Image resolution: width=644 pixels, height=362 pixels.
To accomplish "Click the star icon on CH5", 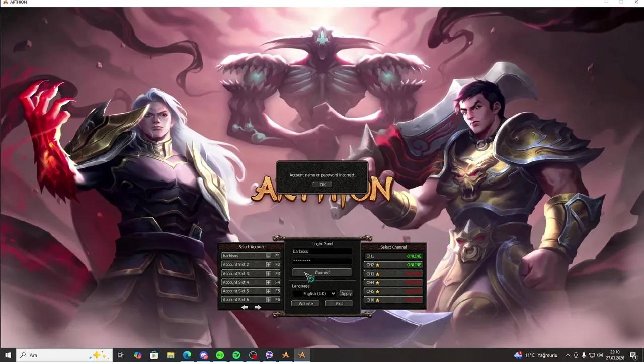I will [x=377, y=291].
